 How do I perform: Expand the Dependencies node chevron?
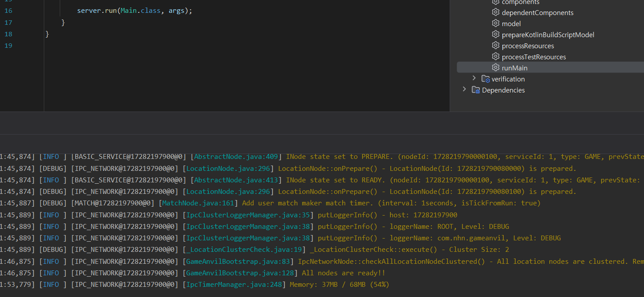(x=464, y=89)
